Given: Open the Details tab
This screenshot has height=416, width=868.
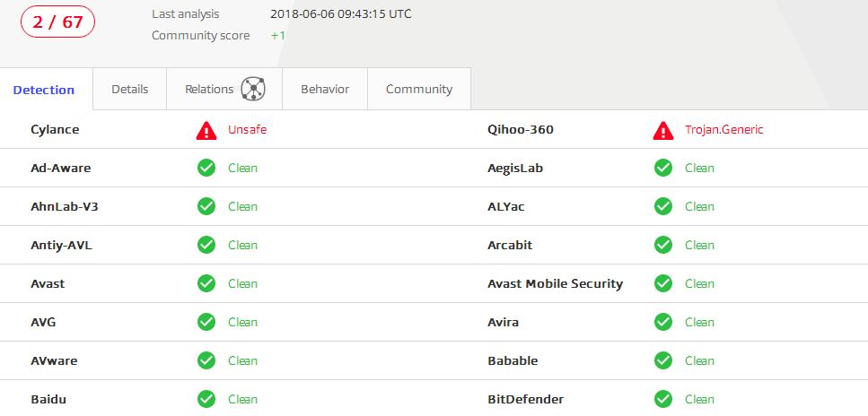Looking at the screenshot, I should 129,89.
